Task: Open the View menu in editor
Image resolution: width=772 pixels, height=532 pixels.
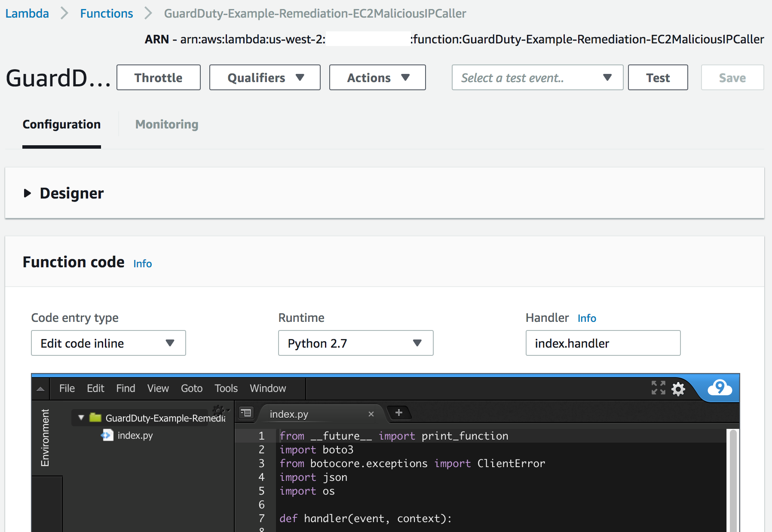Action: pyautogui.click(x=158, y=388)
